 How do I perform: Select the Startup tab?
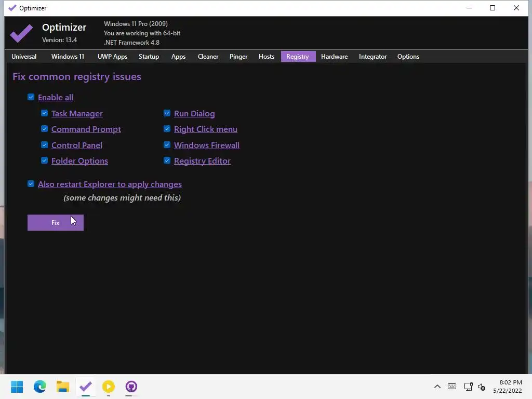149,57
